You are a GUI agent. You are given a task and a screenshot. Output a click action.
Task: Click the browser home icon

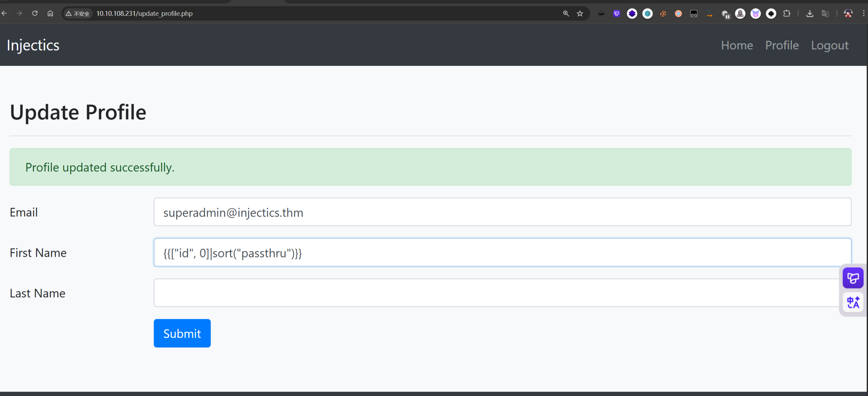point(50,13)
